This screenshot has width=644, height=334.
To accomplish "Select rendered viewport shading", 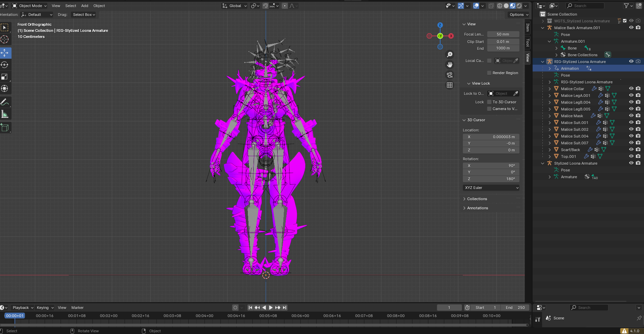I will 519,6.
